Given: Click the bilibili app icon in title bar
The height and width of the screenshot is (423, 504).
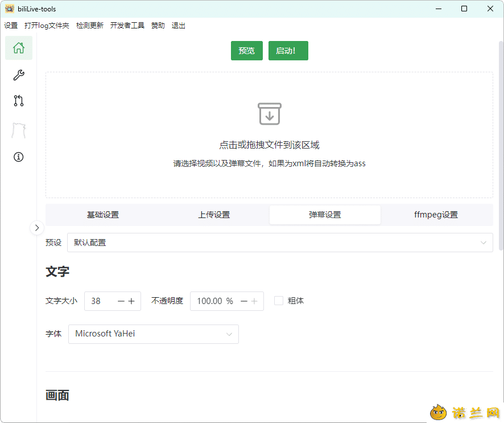Looking at the screenshot, I should click(x=10, y=9).
